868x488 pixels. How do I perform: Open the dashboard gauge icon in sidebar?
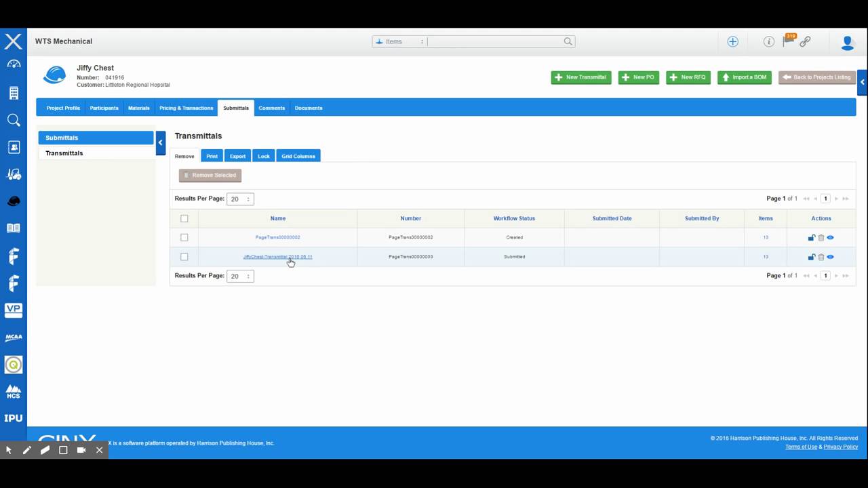(14, 64)
